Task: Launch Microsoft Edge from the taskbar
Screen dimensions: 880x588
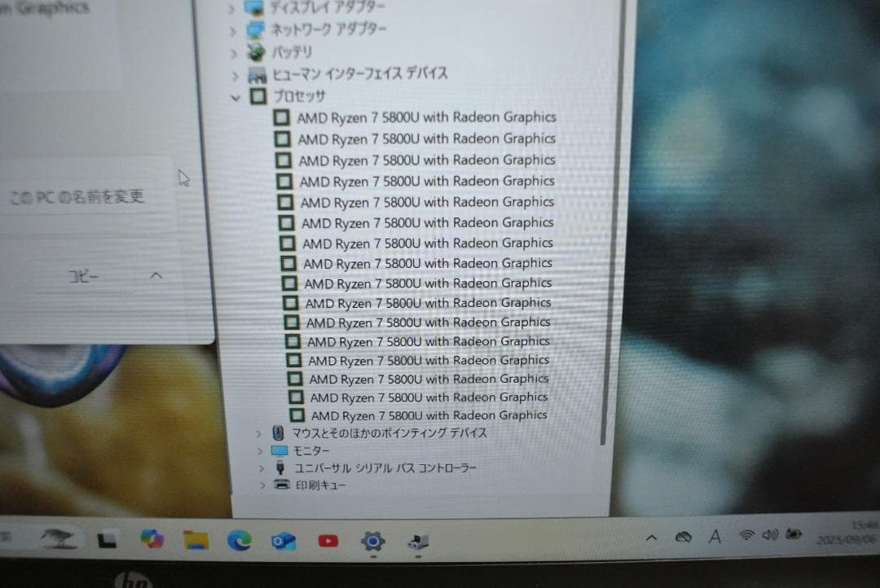Action: [x=239, y=540]
